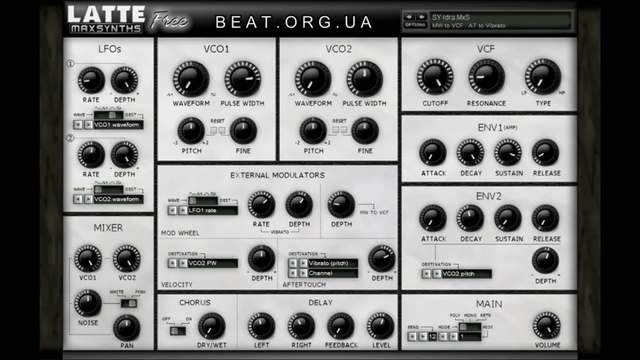Click the Delay Feedback knob
The width and height of the screenshot is (640, 360).
click(340, 326)
